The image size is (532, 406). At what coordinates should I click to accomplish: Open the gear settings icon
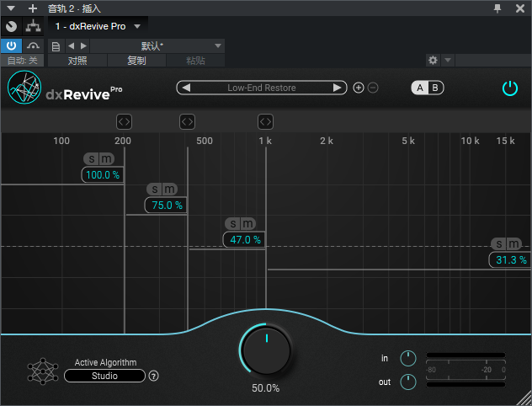click(433, 61)
